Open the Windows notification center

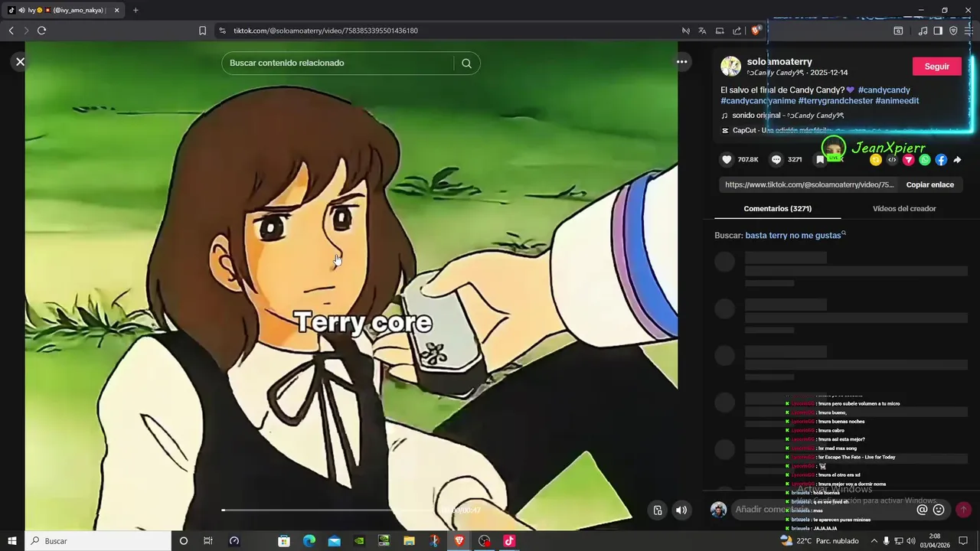point(963,541)
